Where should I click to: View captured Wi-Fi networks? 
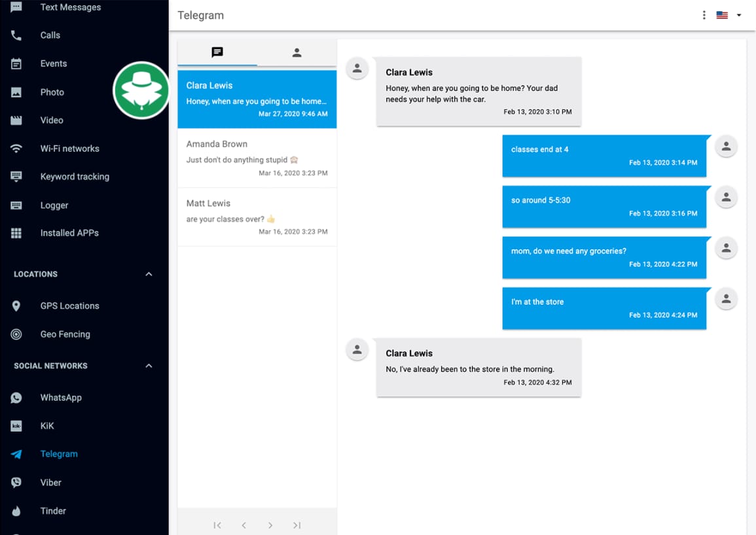tap(69, 148)
